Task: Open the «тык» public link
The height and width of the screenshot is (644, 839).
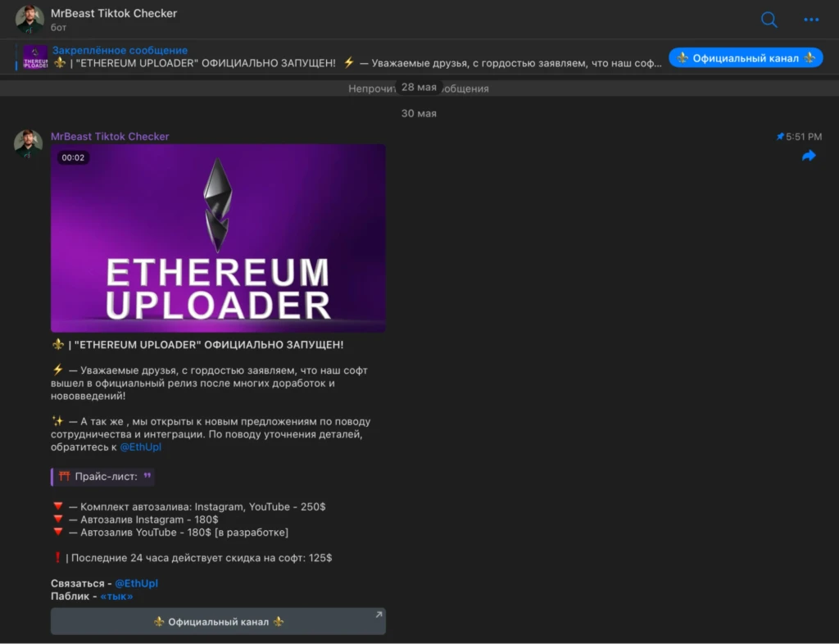Action: 116,596
